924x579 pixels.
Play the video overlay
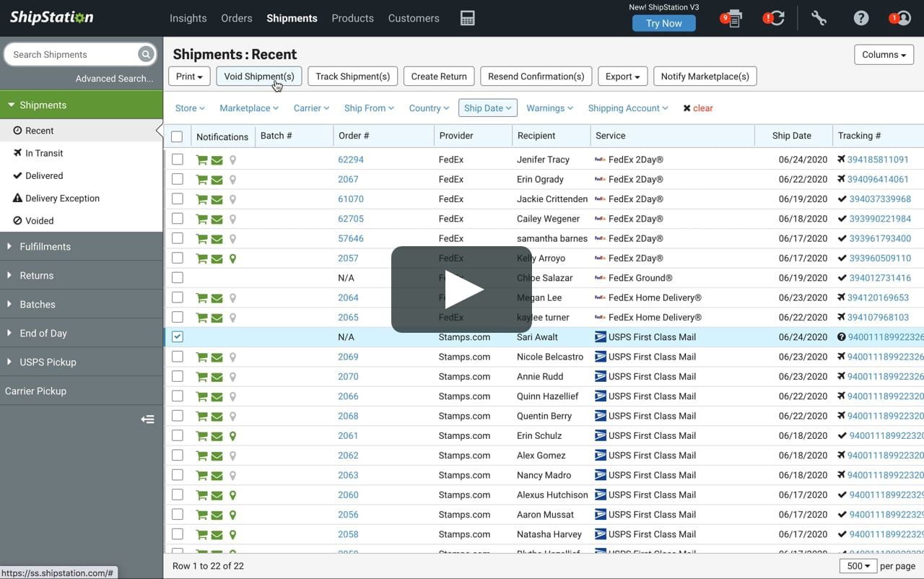click(462, 289)
